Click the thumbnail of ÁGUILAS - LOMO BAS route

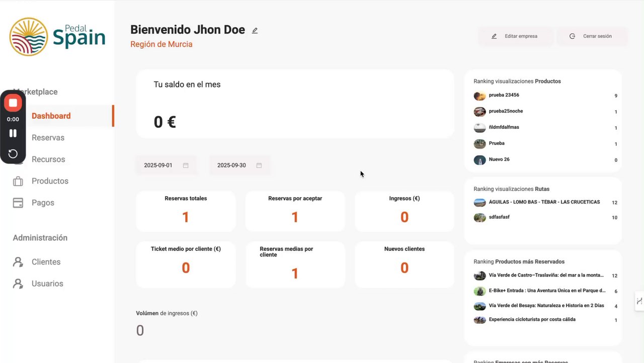[x=480, y=203]
